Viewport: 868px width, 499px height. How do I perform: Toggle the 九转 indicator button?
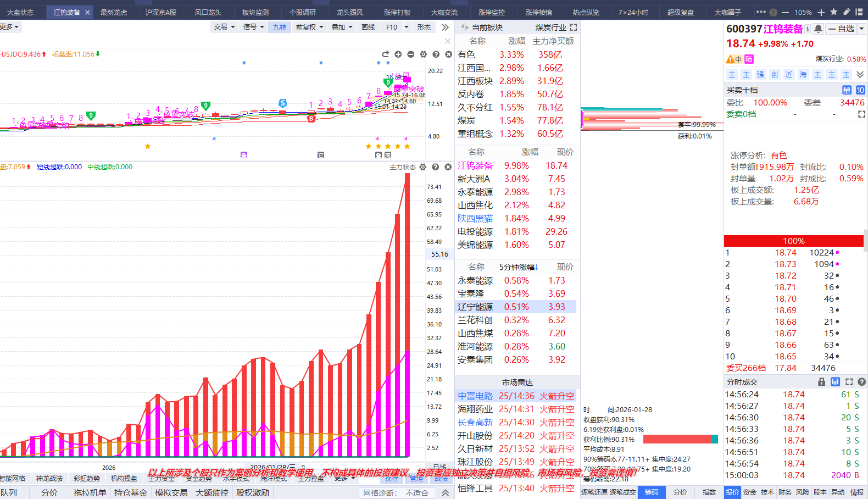279,27
